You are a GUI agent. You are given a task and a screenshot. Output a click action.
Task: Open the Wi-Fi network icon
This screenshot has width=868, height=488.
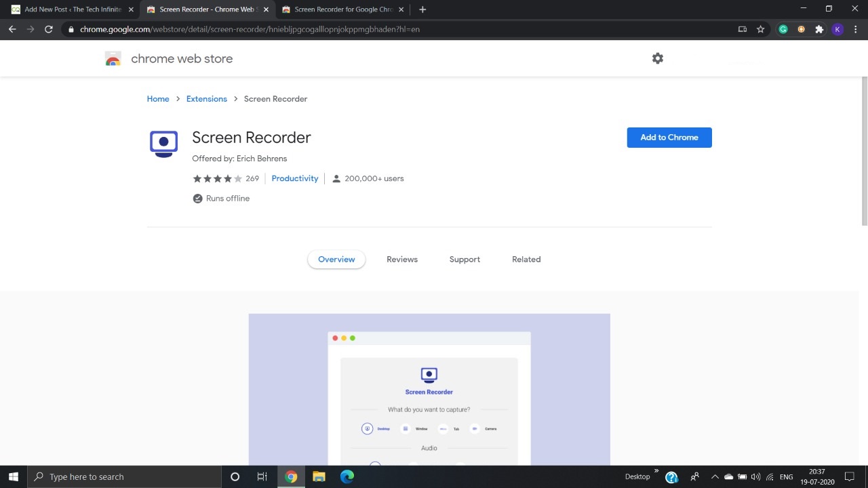click(x=770, y=477)
